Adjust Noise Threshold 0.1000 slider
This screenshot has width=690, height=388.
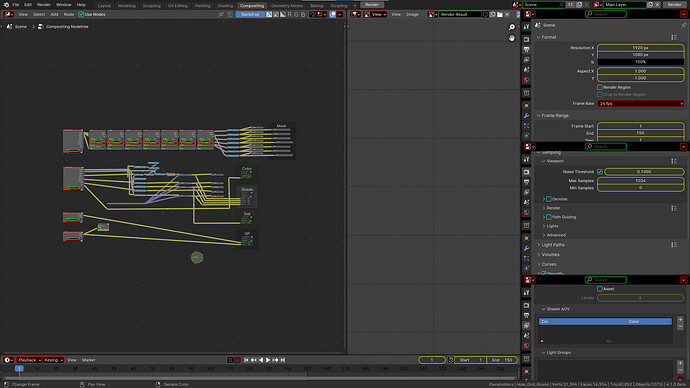click(644, 172)
